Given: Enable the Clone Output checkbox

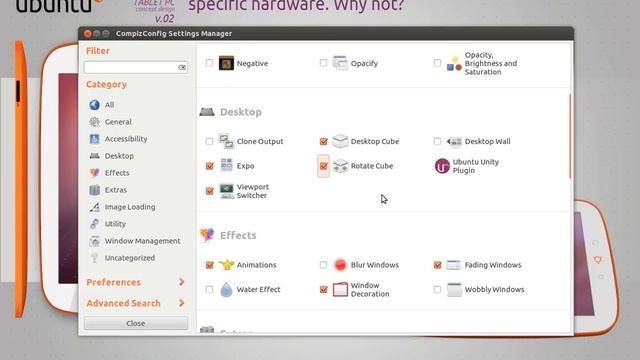Looking at the screenshot, I should [209, 141].
